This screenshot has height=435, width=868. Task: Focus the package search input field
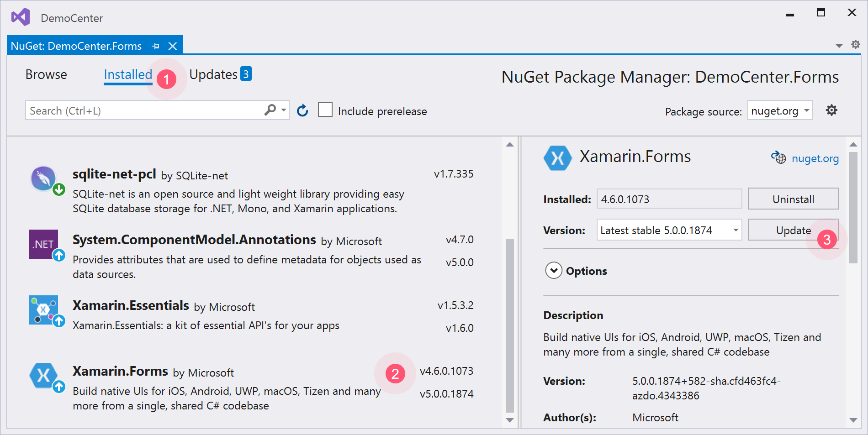click(x=144, y=111)
